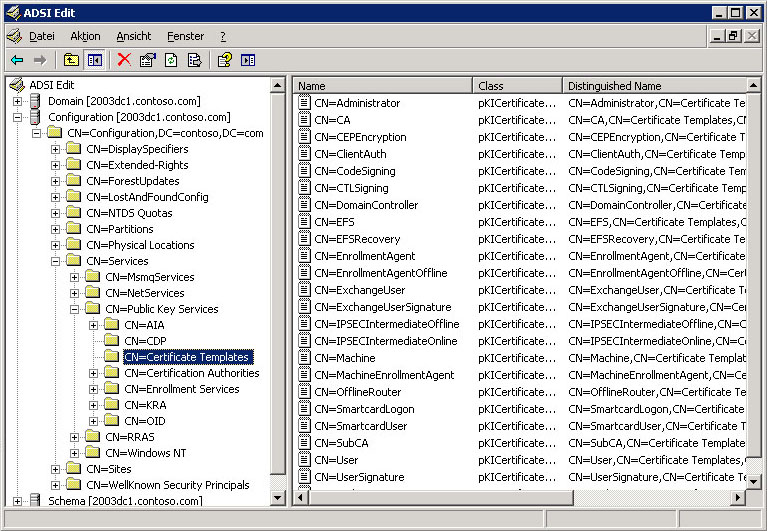Sort by the Name column header
Image resolution: width=767 pixels, height=531 pixels.
(383, 86)
